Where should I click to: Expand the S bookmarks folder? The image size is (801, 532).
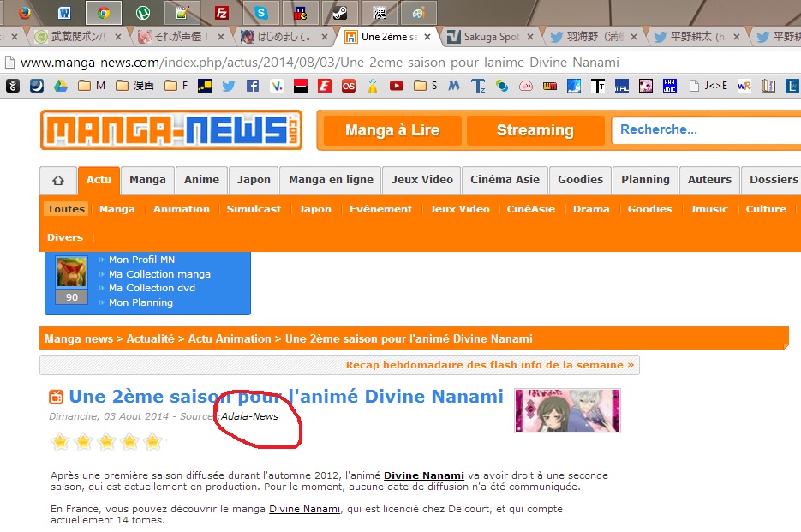tap(426, 86)
